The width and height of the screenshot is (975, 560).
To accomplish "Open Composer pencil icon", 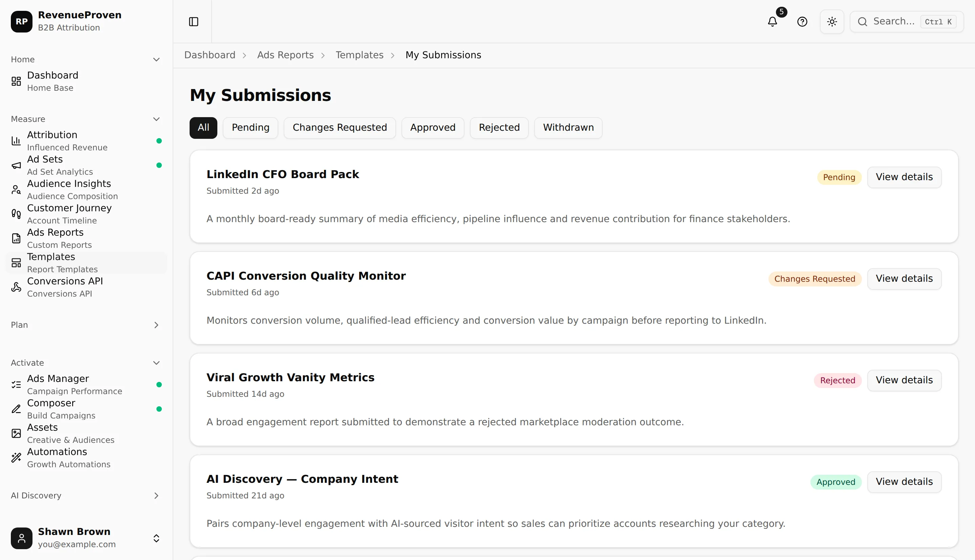I will point(16,409).
